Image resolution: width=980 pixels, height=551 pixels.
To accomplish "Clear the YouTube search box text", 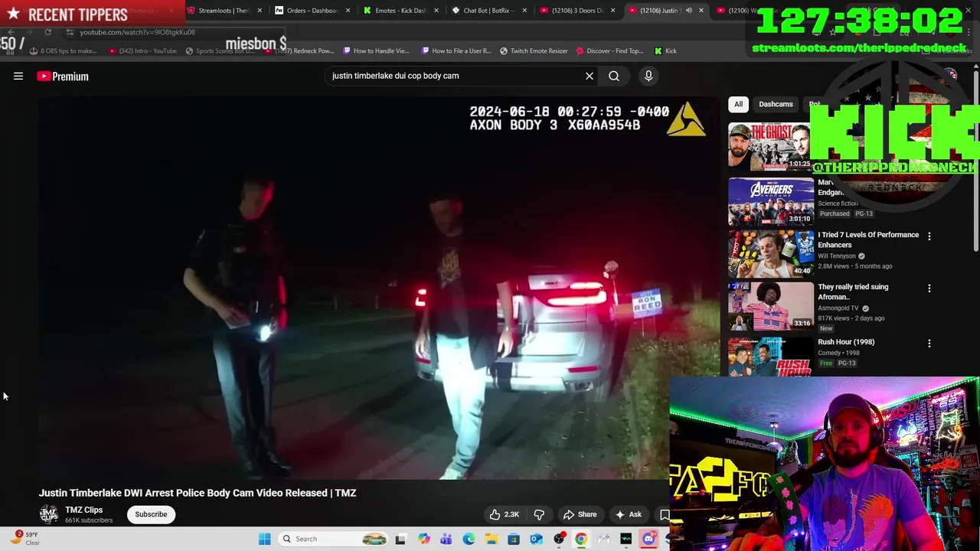I will coord(590,76).
